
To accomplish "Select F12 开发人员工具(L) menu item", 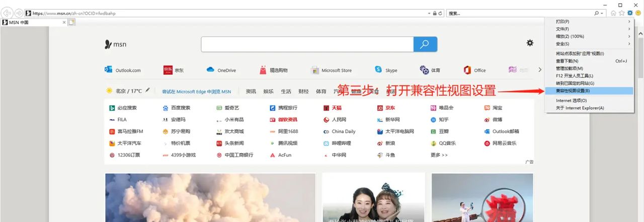I will click(589, 76).
